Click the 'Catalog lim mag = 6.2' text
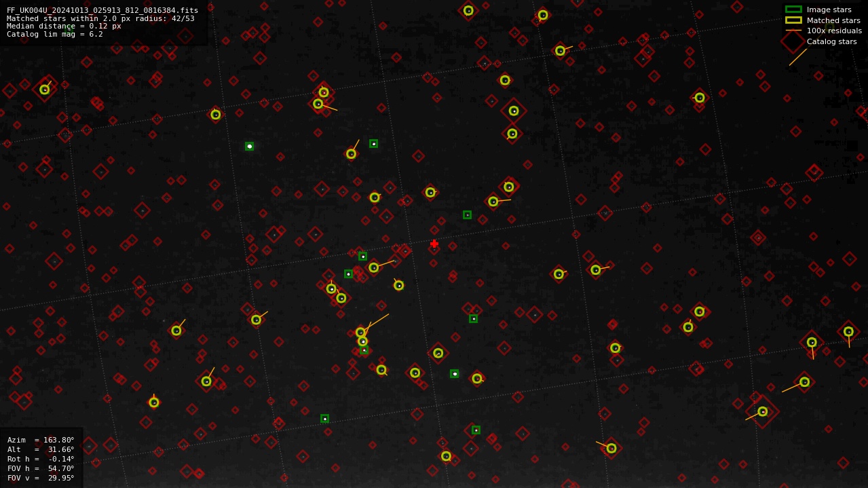The height and width of the screenshot is (488, 868). point(55,34)
